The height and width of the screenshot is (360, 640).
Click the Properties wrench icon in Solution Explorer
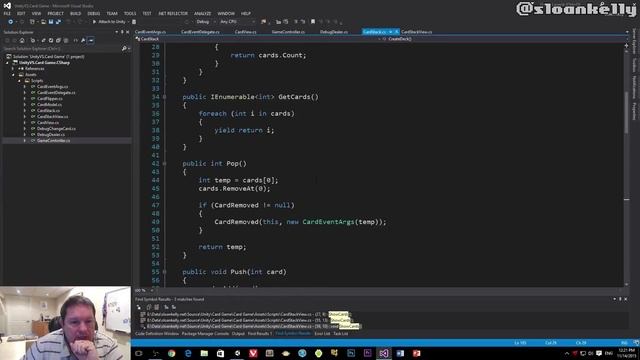(83, 40)
